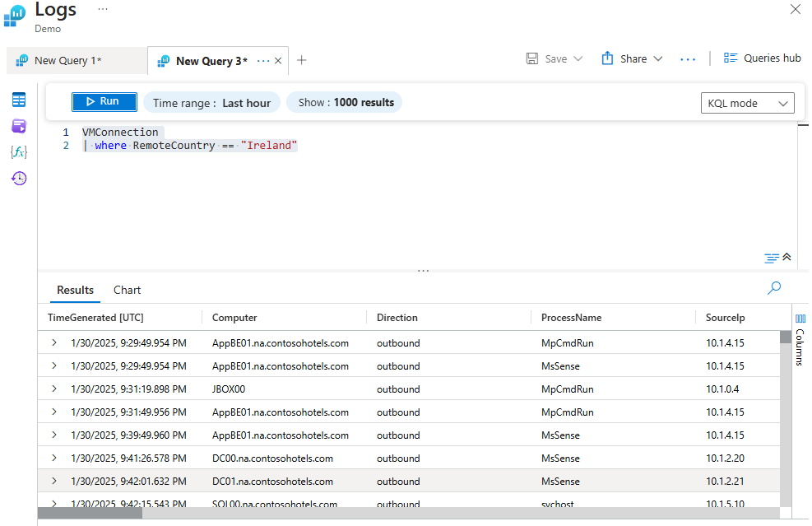Change the Time range Last hour setting
The width and height of the screenshot is (812, 526).
point(211,103)
